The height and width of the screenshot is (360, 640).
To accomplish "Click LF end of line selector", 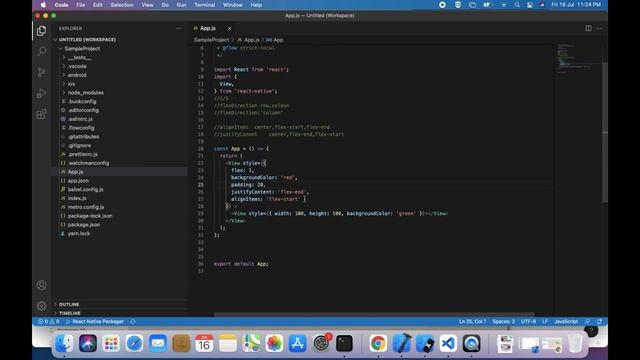I will tap(544, 322).
